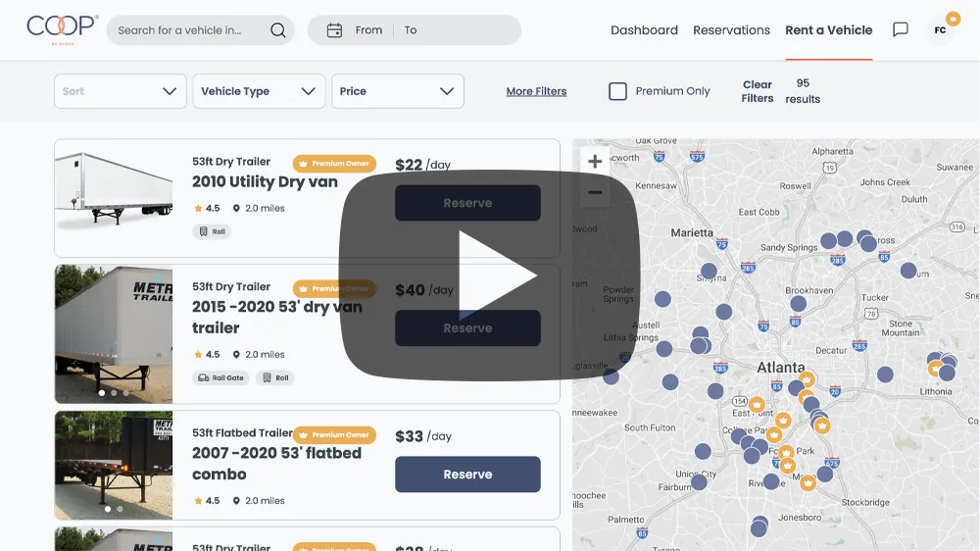Click the blue marker near Union City
The image size is (980, 551).
click(699, 481)
